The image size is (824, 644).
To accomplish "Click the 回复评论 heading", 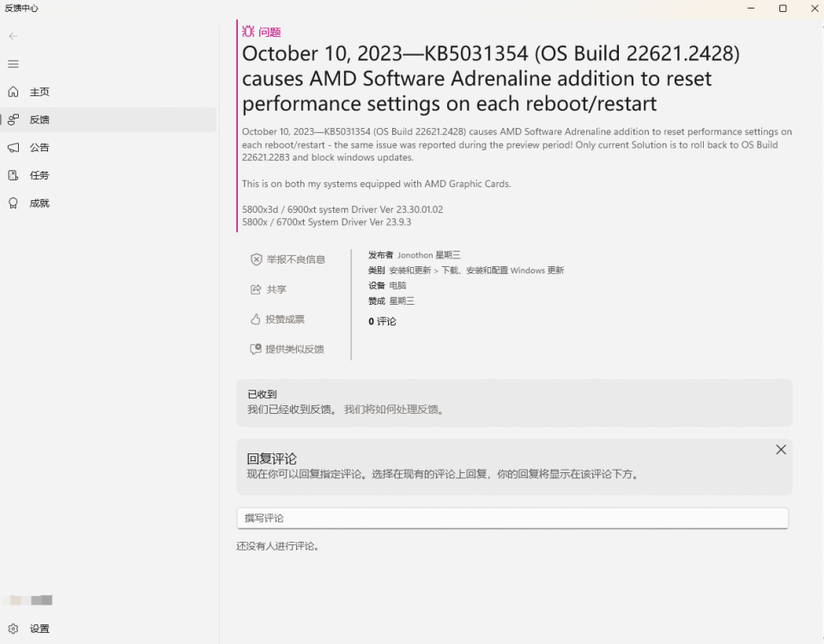I will [272, 459].
